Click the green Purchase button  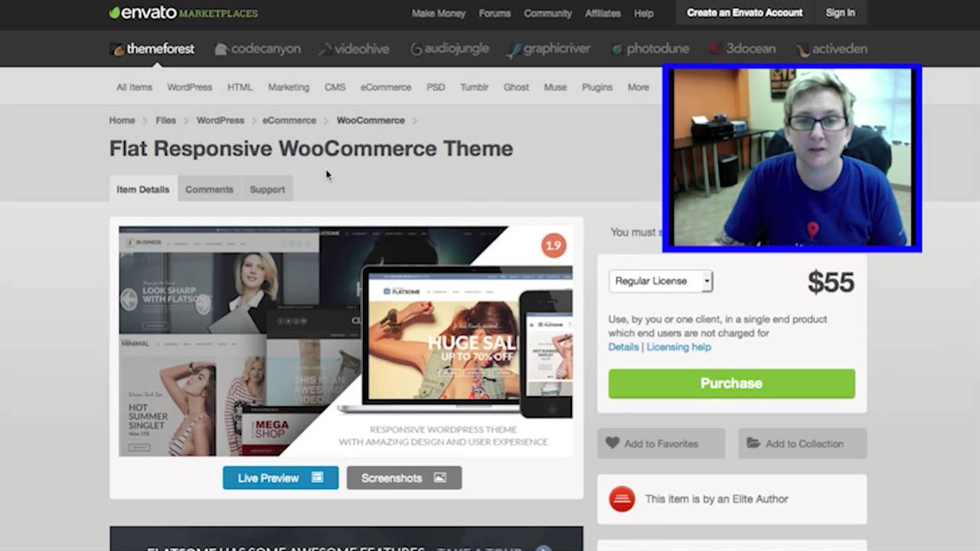point(732,383)
